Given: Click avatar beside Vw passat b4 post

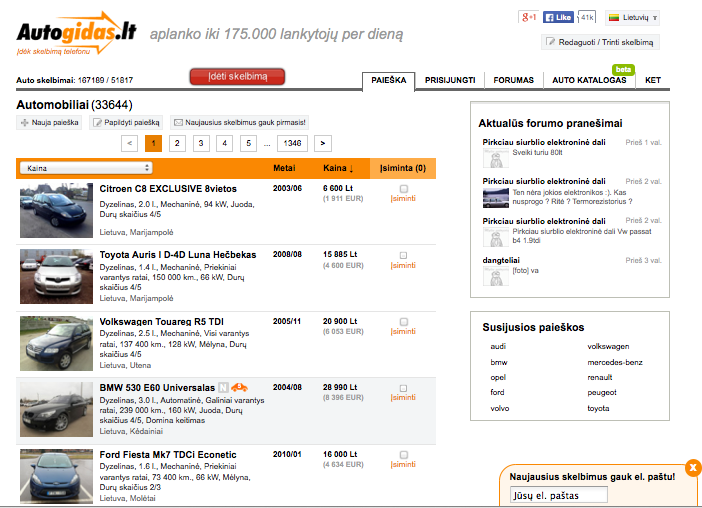Looking at the screenshot, I should [x=496, y=237].
